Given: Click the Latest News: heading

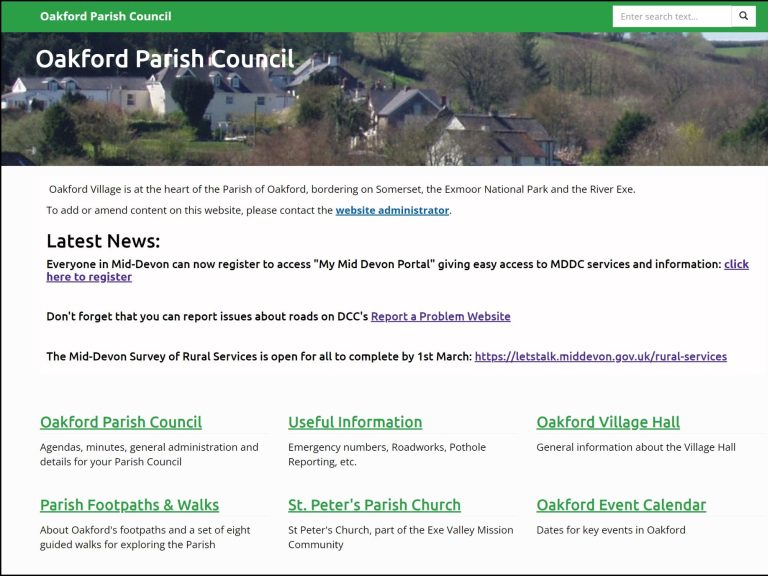Looking at the screenshot, I should 103,241.
